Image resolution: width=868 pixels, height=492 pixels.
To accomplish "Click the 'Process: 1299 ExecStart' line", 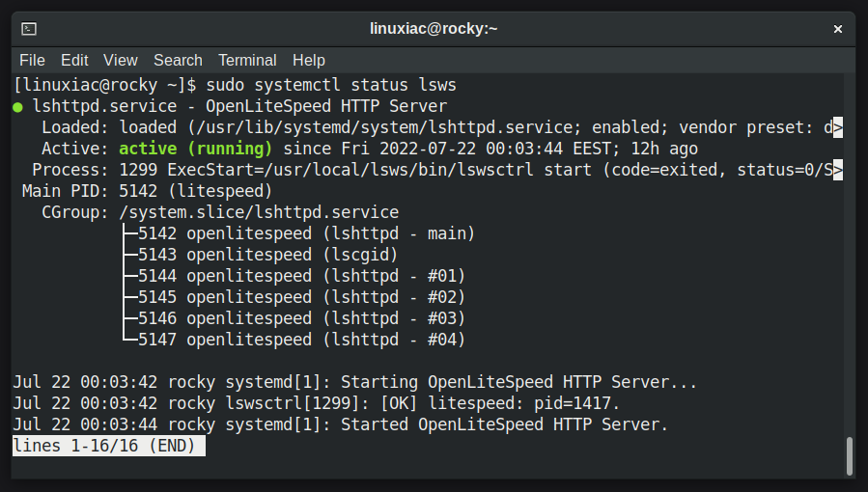I will [x=433, y=170].
